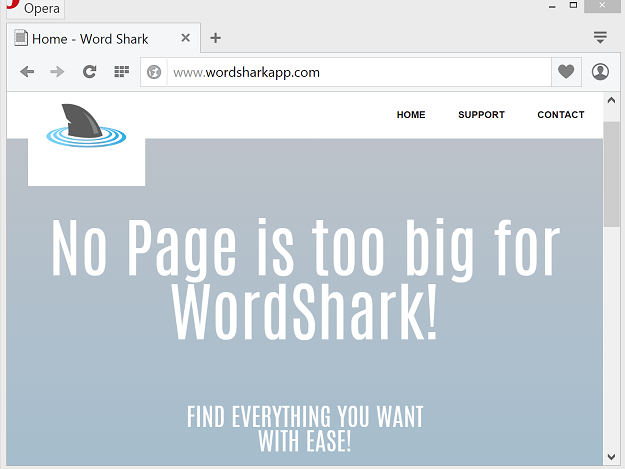Click the scrollbar down arrow

tap(612, 458)
